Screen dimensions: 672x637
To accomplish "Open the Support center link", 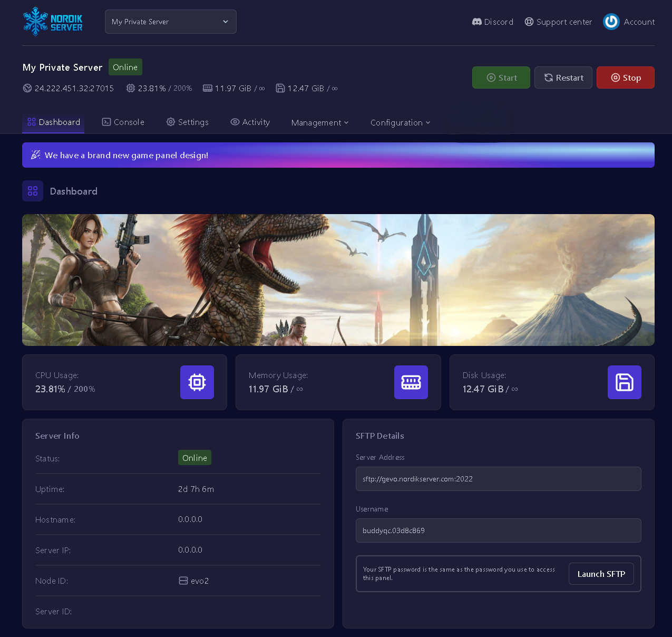I will click(x=559, y=22).
